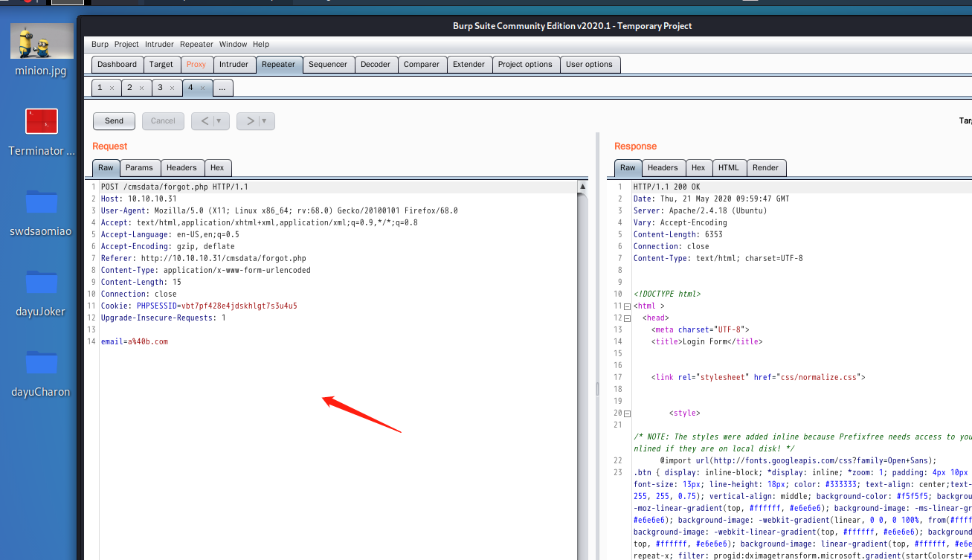Click the Referer header line in request
Viewport: 972px width, 560px height.
(204, 258)
